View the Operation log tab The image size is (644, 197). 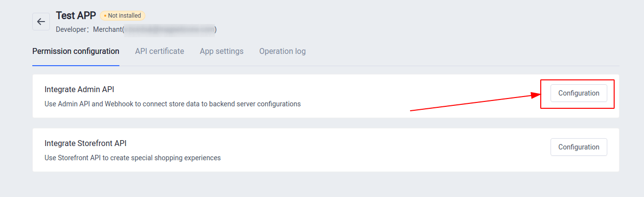(x=282, y=51)
